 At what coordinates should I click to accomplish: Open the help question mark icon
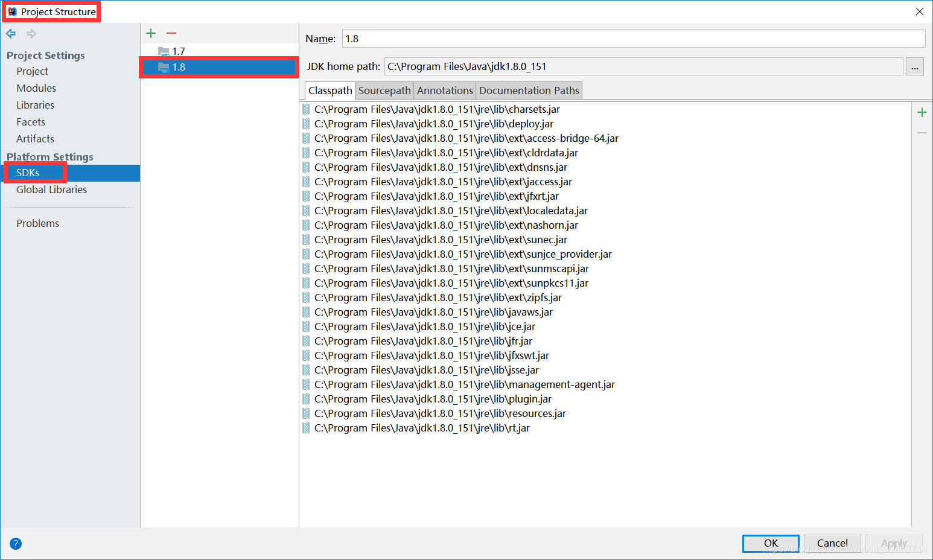coord(16,544)
